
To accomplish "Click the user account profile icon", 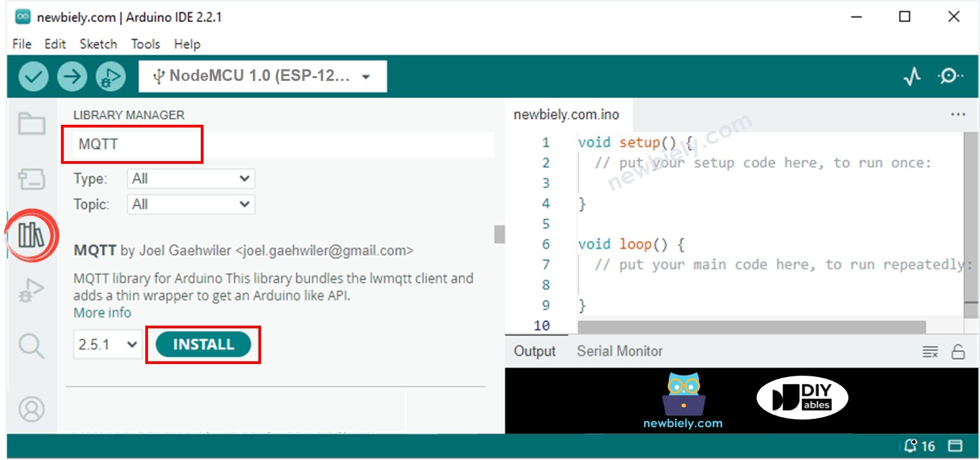I will pos(32,409).
